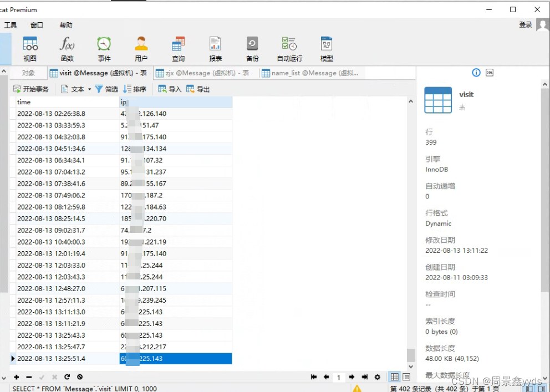Click the table grid scroll up arrow
Image resolution: width=550 pixels, height=392 pixels.
[x=411, y=101]
